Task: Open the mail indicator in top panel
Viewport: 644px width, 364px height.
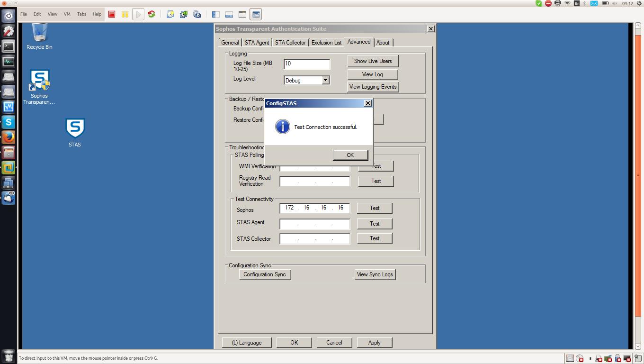Action: (593, 3)
